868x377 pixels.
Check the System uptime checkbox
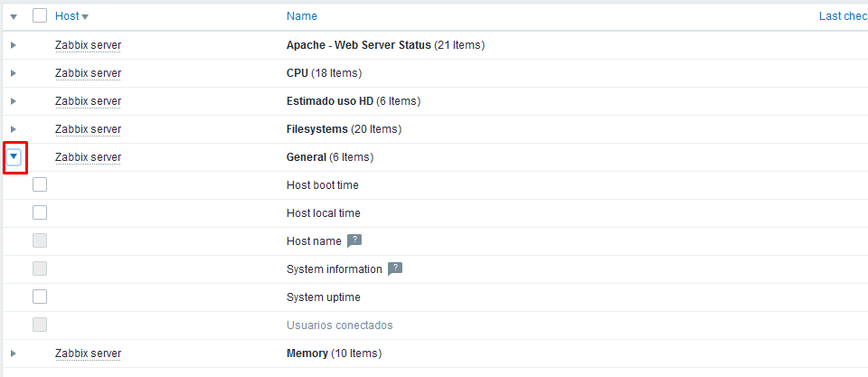coord(40,297)
